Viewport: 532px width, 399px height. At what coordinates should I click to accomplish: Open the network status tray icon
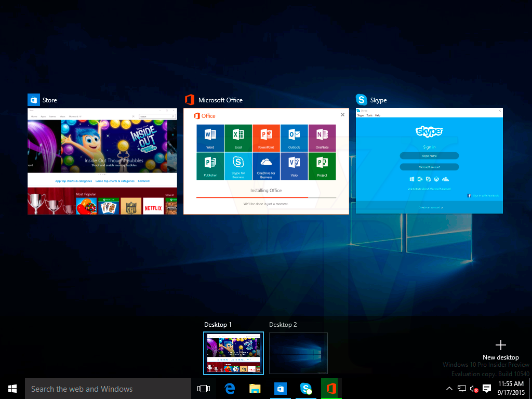tap(462, 389)
